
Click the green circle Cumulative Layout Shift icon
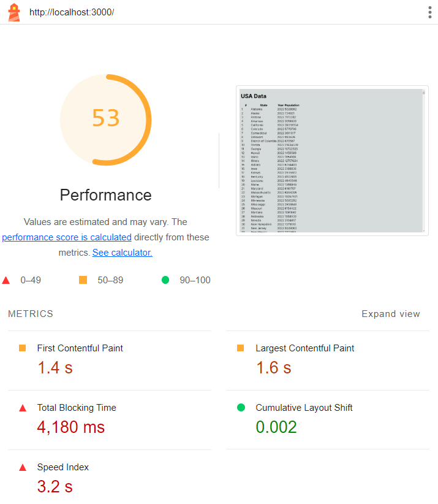(241, 408)
